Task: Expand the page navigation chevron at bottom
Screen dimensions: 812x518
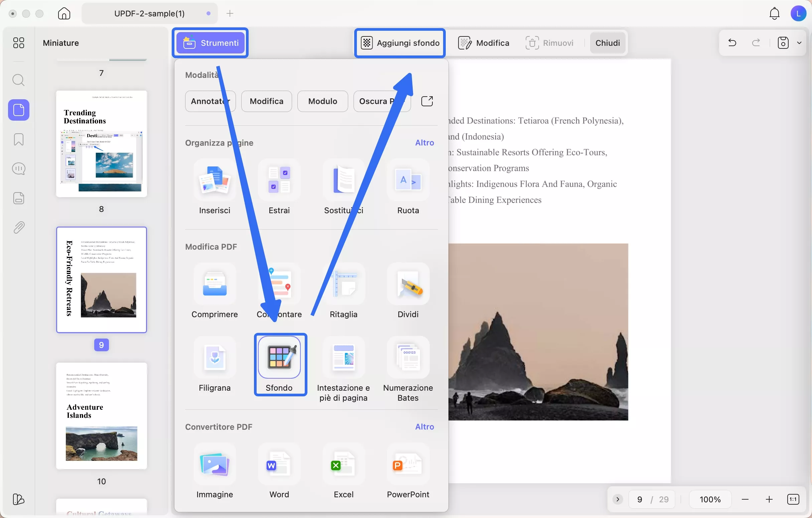Action: pos(618,499)
